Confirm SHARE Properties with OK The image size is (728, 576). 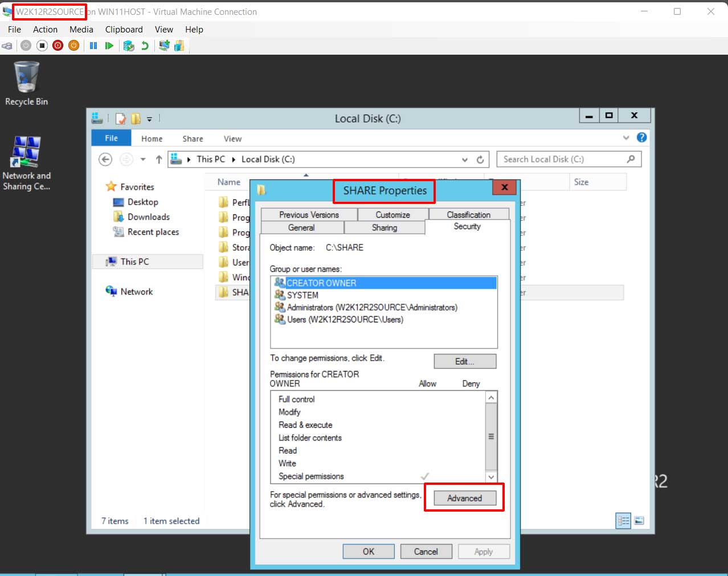coord(369,552)
